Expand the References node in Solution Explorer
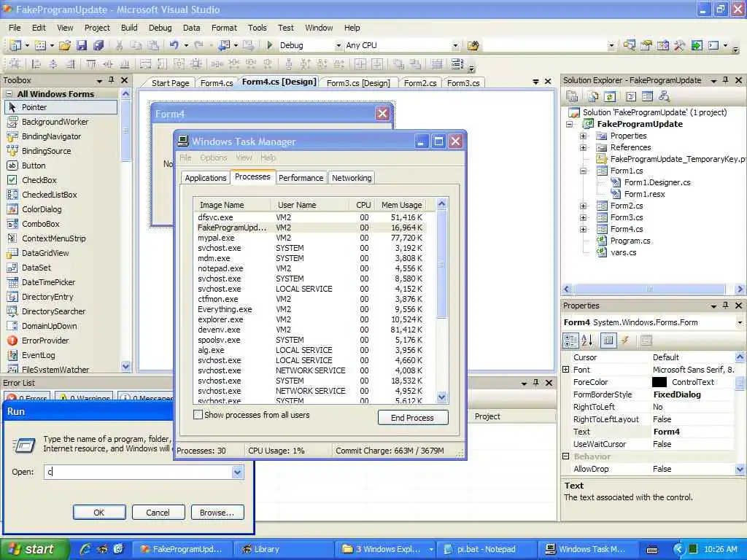Screen dimensions: 747x560 (583, 147)
